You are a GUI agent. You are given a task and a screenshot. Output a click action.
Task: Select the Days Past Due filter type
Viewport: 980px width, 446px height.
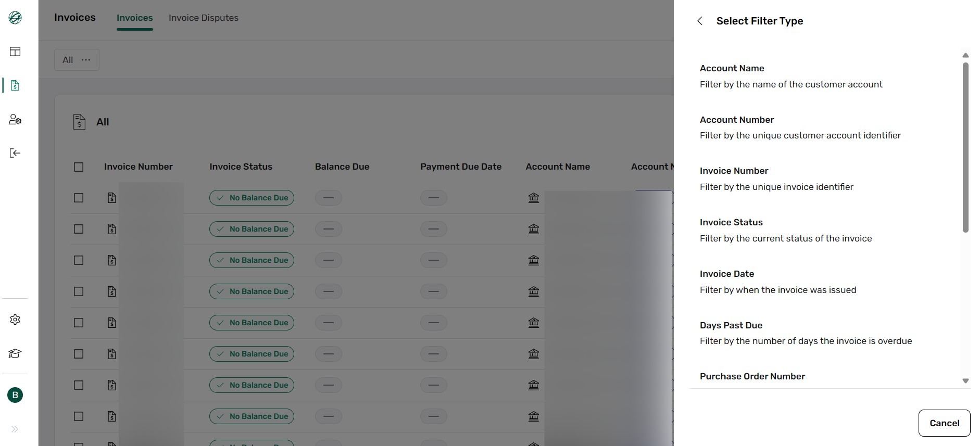[x=825, y=333]
